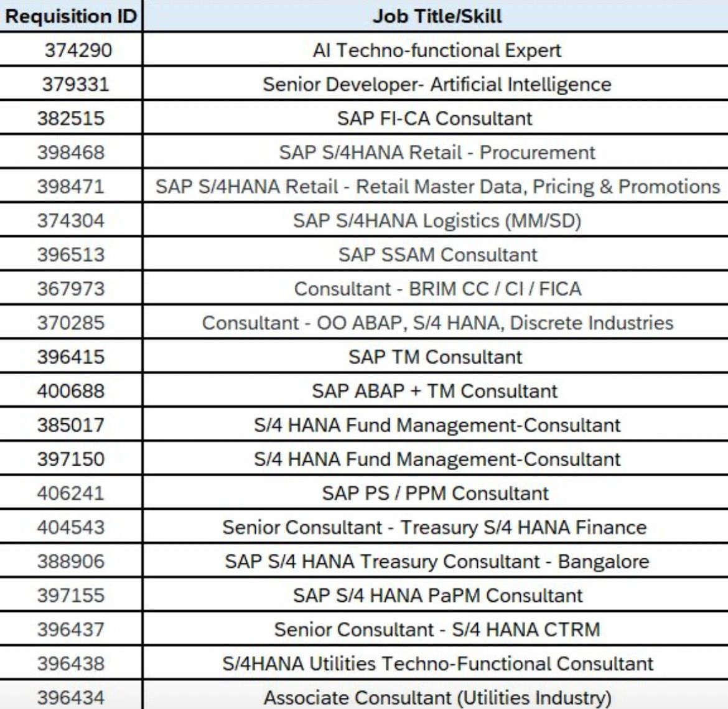Select Senior Developer- Artificial Intelligence cell
This screenshot has width=728, height=709.
[x=436, y=83]
